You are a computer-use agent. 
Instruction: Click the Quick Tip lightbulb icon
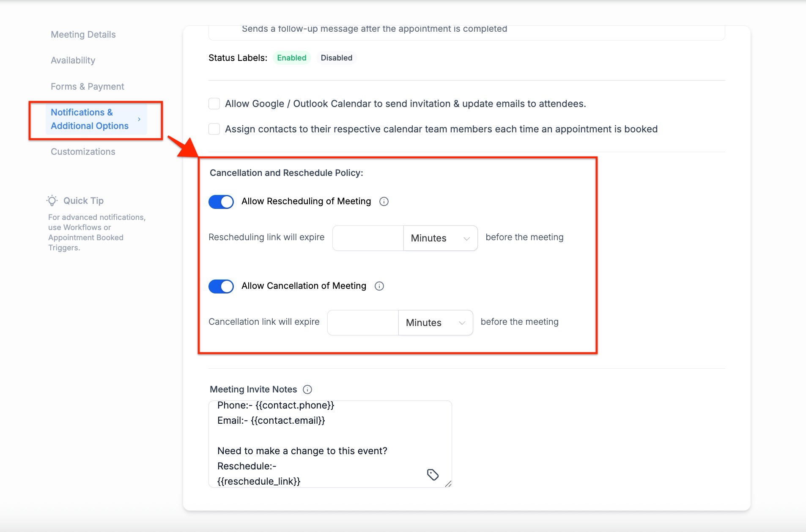pos(52,200)
